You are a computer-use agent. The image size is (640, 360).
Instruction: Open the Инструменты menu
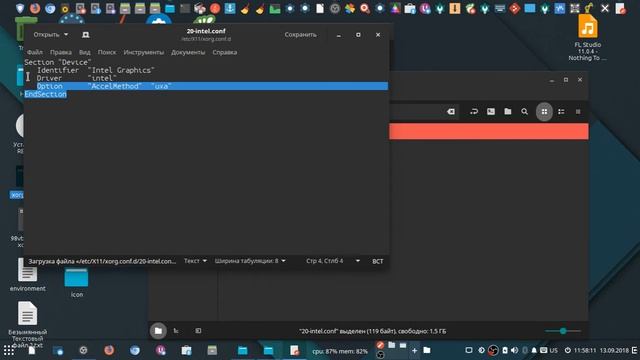144,52
